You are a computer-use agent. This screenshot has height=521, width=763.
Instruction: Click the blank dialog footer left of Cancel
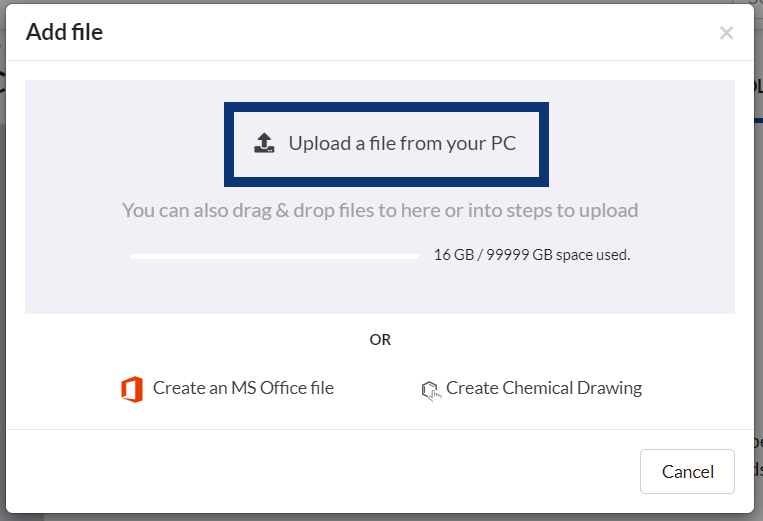[320, 471]
